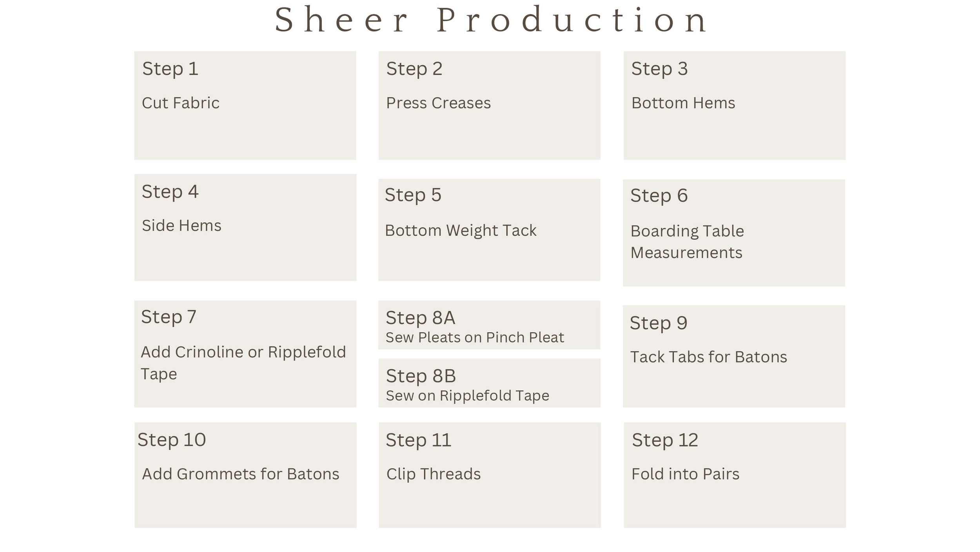
Task: Select Step 6 Boarding Table Measurements card
Action: (734, 233)
